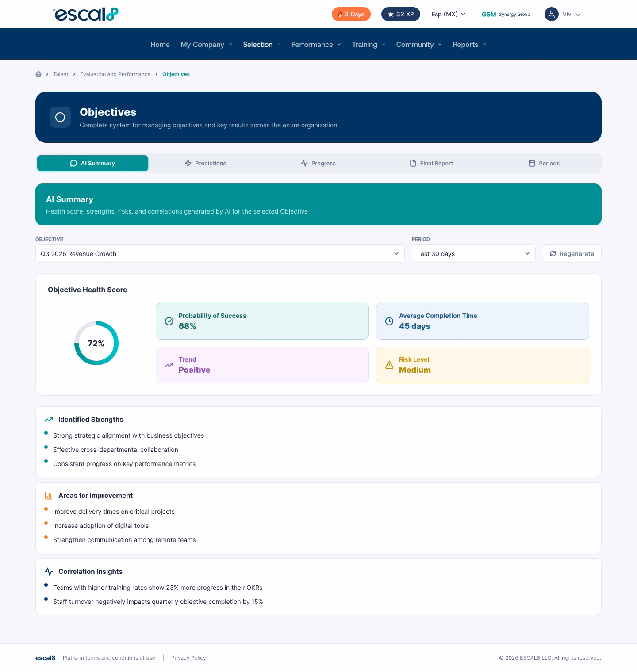Click the circle icon beside the Objectives title
The width and height of the screenshot is (637, 672).
[60, 117]
